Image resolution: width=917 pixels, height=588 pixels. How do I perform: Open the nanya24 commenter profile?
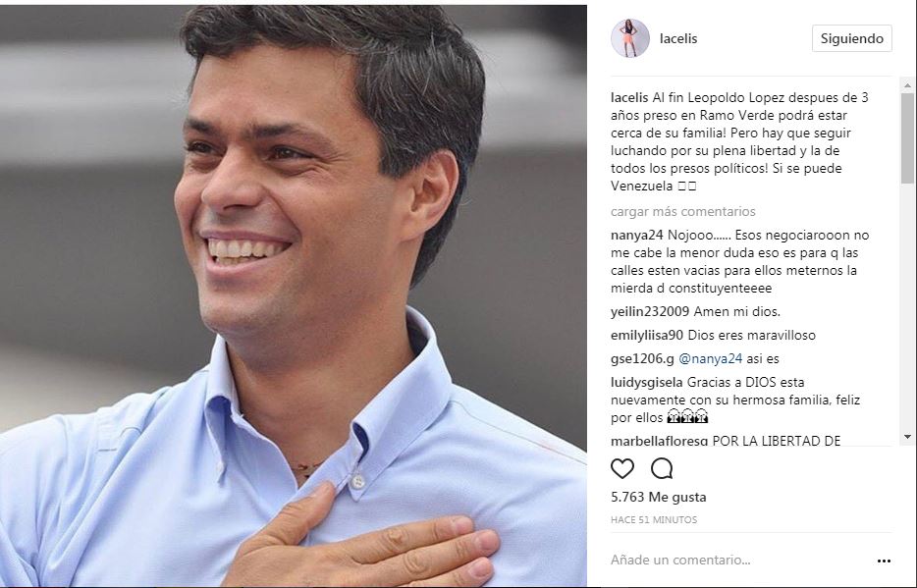pyautogui.click(x=637, y=235)
